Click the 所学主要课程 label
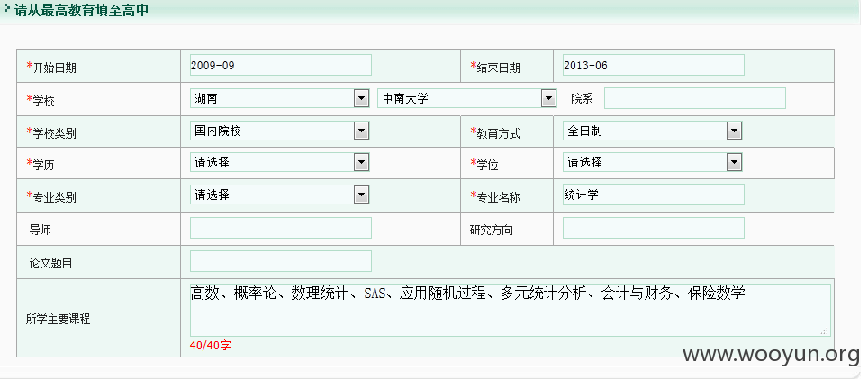Viewport: 868px width, 380px height. coord(59,319)
